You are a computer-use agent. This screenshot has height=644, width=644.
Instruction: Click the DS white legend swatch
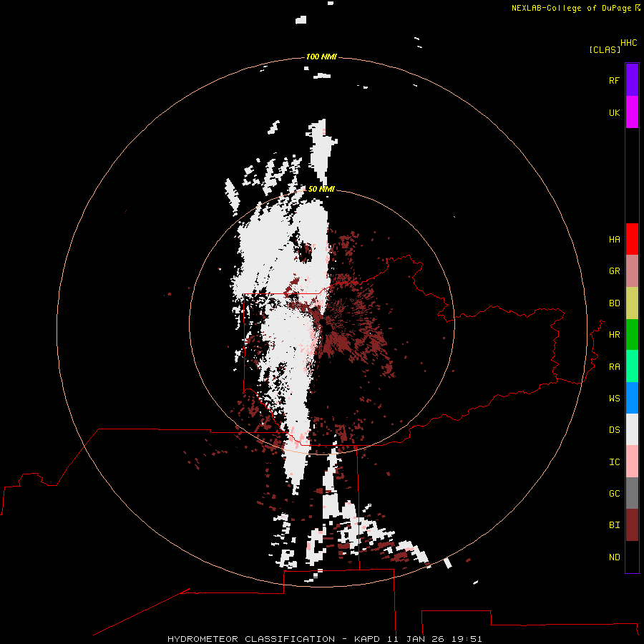pyautogui.click(x=632, y=429)
